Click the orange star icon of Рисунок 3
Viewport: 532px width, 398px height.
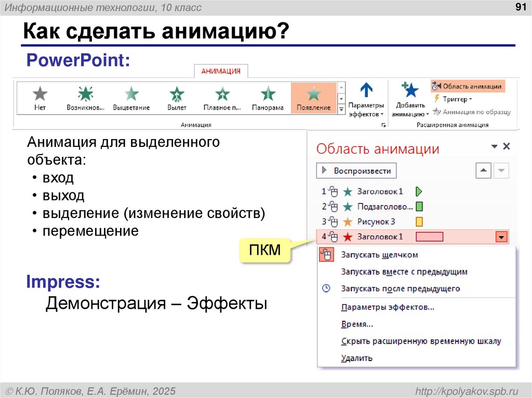coord(348,222)
